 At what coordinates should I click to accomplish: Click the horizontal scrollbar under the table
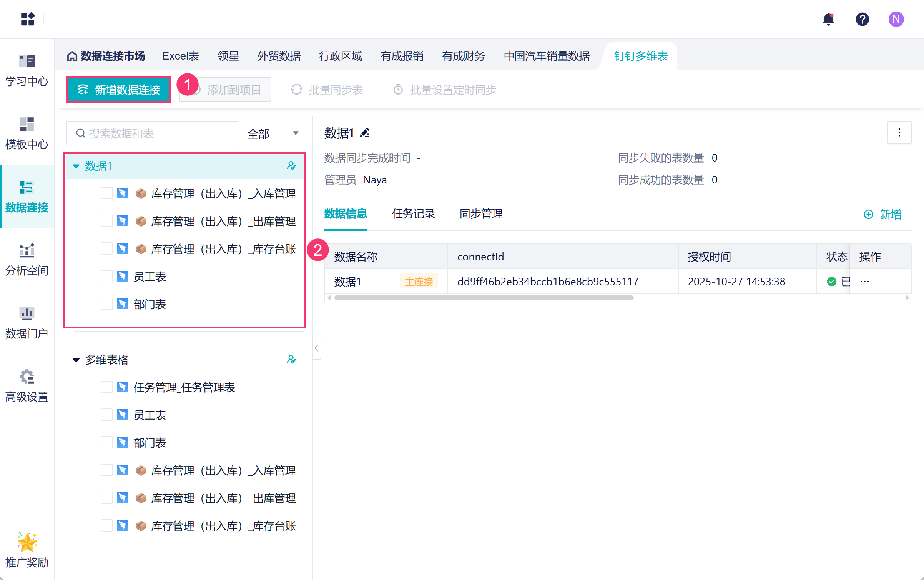(484, 298)
